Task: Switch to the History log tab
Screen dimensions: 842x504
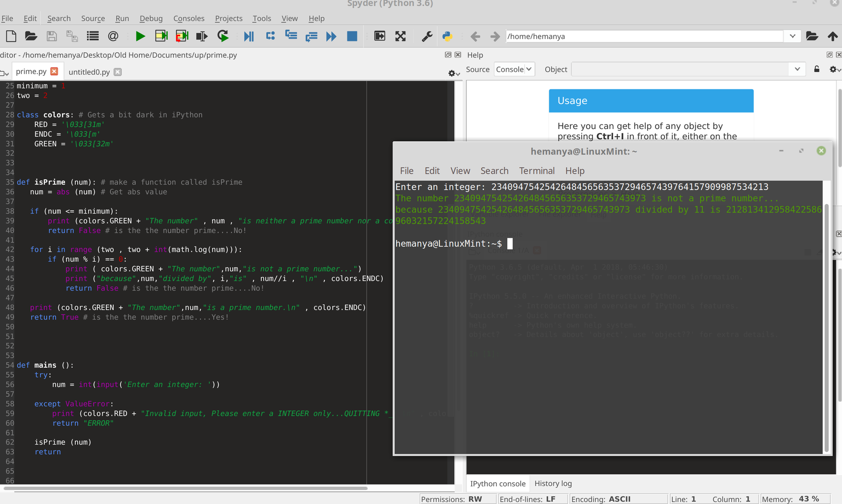Action: pyautogui.click(x=553, y=483)
